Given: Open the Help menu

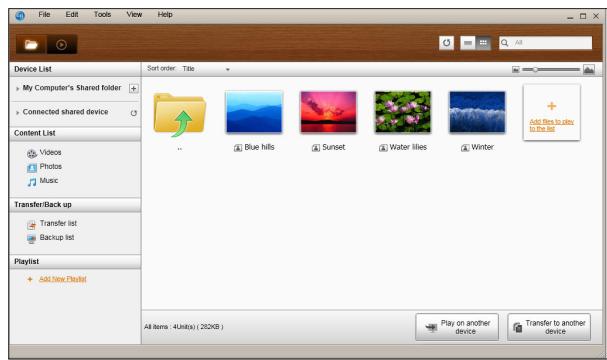Looking at the screenshot, I should point(165,14).
